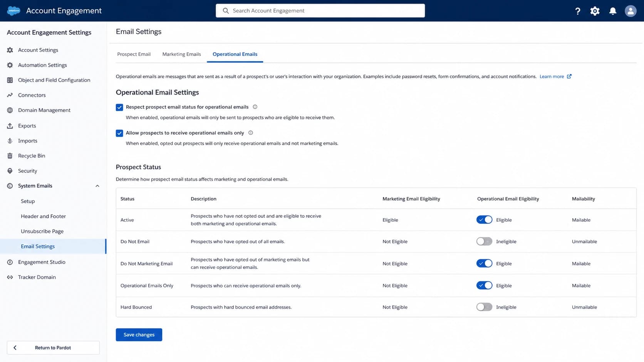Open Domain Management page

click(44, 110)
